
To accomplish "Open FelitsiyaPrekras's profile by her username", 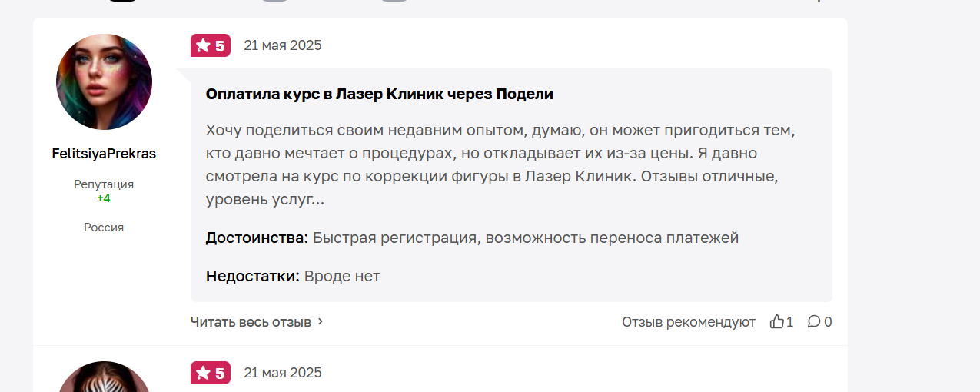I will coord(104,154).
